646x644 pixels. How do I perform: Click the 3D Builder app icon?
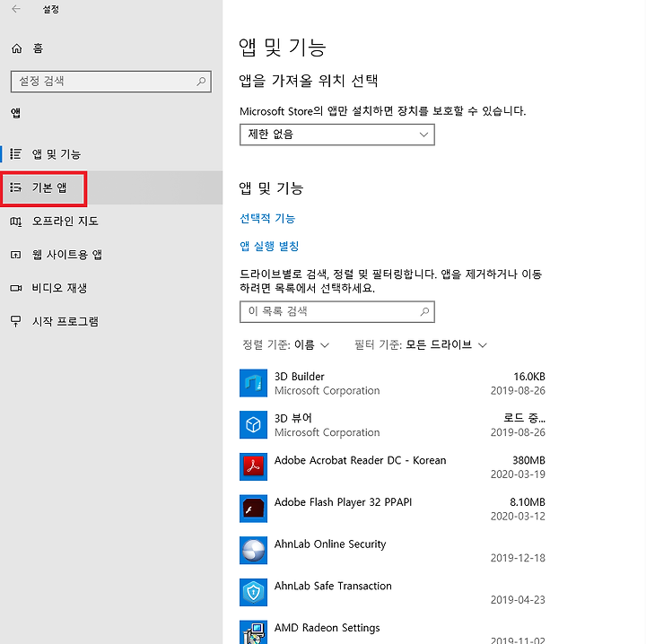pyautogui.click(x=253, y=383)
